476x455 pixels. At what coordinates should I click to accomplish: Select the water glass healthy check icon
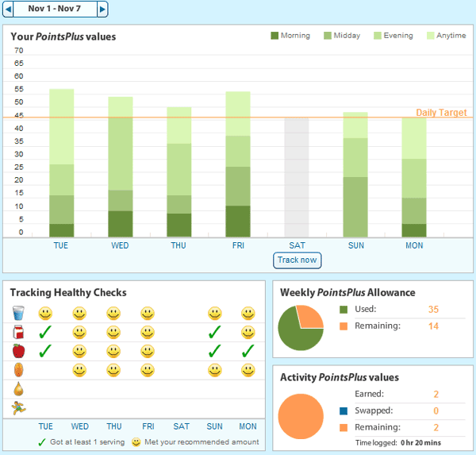[x=18, y=313]
